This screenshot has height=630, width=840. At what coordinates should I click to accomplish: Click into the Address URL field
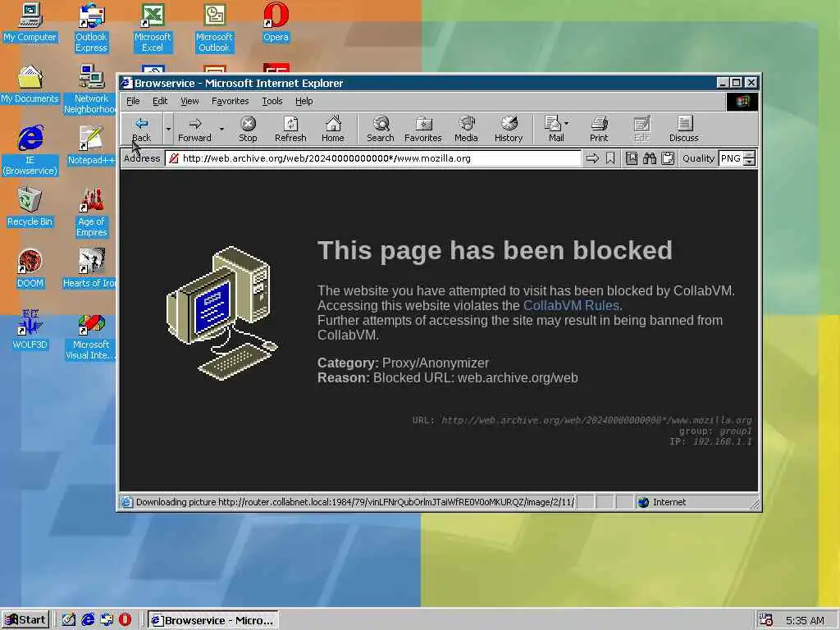tap(373, 158)
